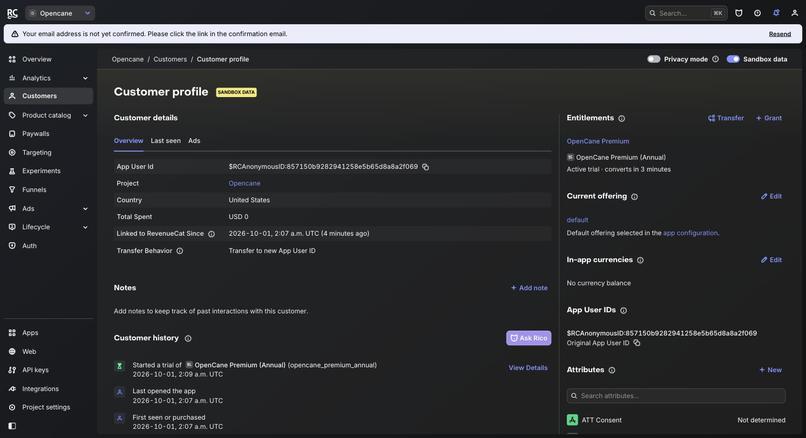The width and height of the screenshot is (806, 438).
Task: Open the user account icon
Action: (795, 13)
